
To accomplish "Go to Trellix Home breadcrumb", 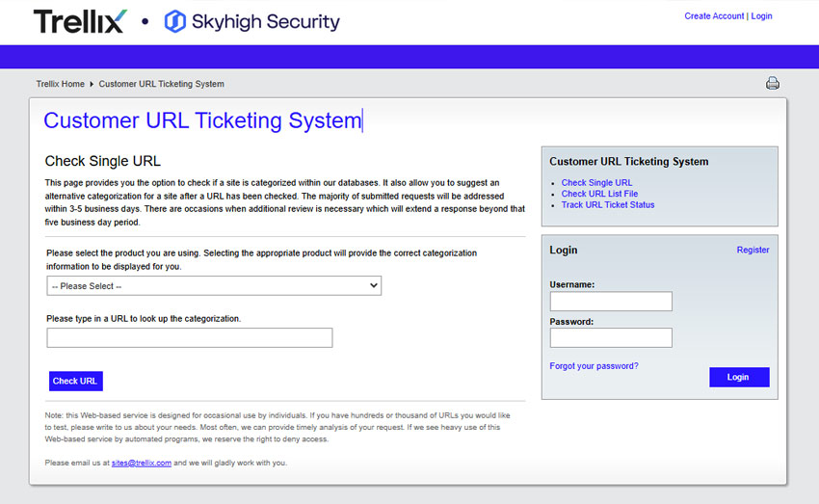I will pyautogui.click(x=60, y=84).
